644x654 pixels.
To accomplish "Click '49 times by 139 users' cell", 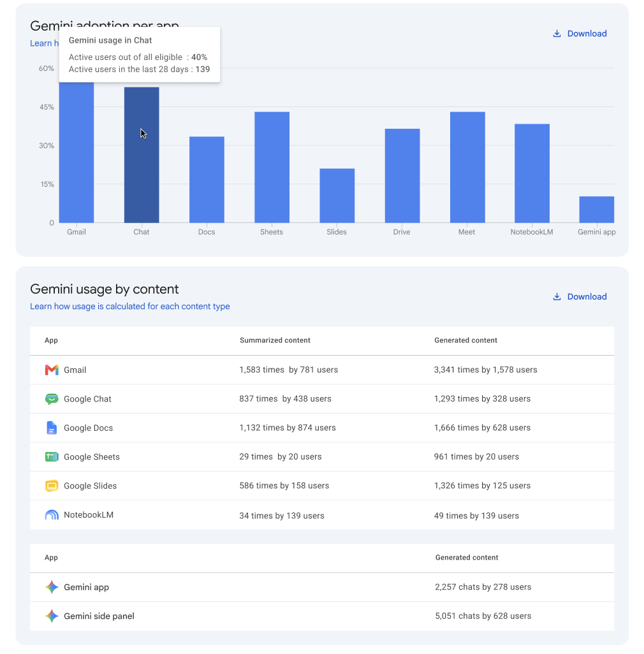I will click(476, 516).
